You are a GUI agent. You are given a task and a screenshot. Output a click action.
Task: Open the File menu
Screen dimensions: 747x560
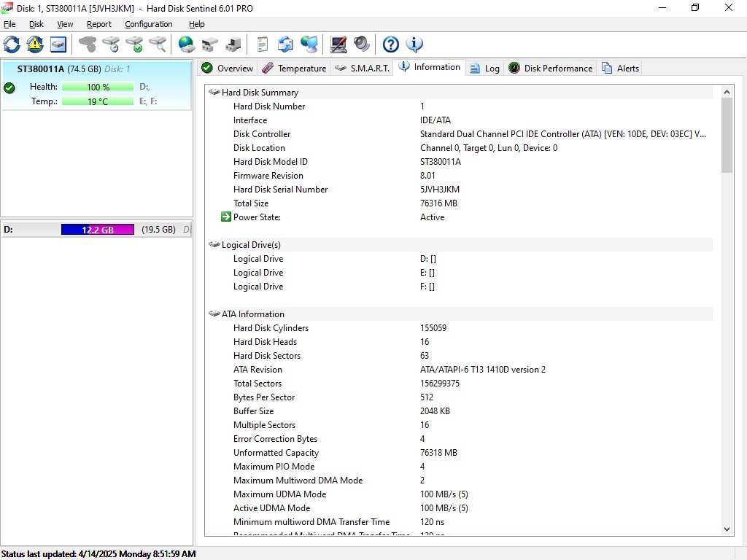(9, 24)
